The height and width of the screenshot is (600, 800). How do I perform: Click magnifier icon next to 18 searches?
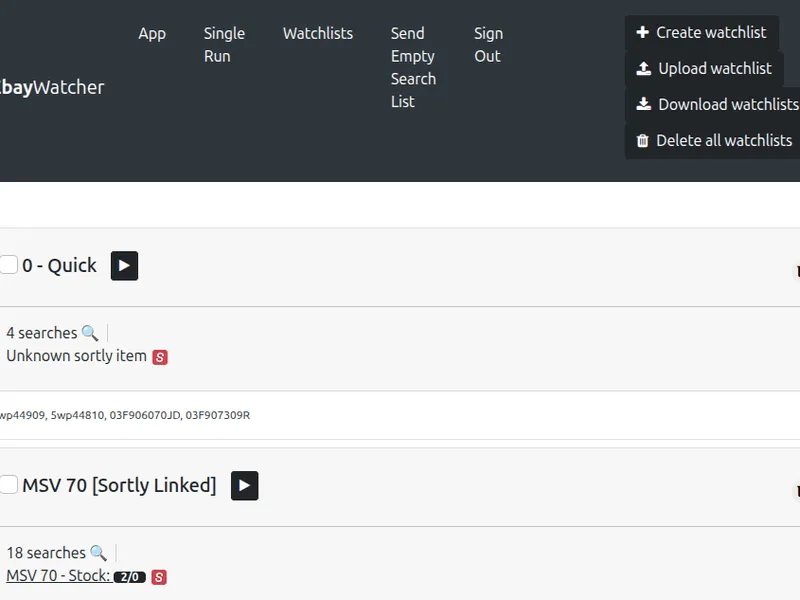tap(98, 553)
